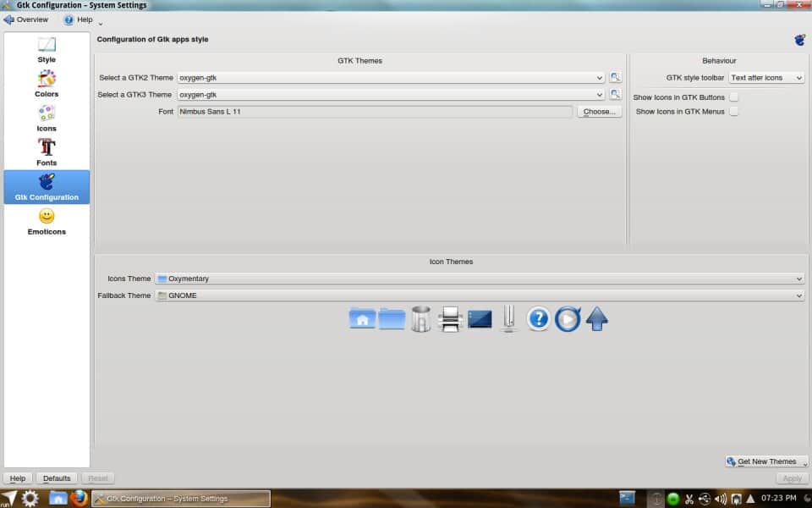Click the trash can preview icon
812x508 pixels.
pos(420,318)
